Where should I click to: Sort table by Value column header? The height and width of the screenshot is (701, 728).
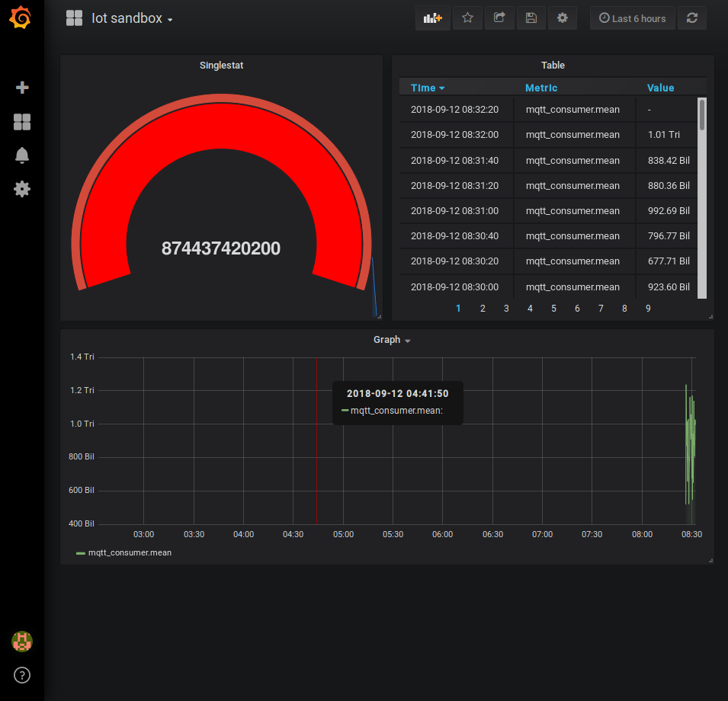(660, 88)
